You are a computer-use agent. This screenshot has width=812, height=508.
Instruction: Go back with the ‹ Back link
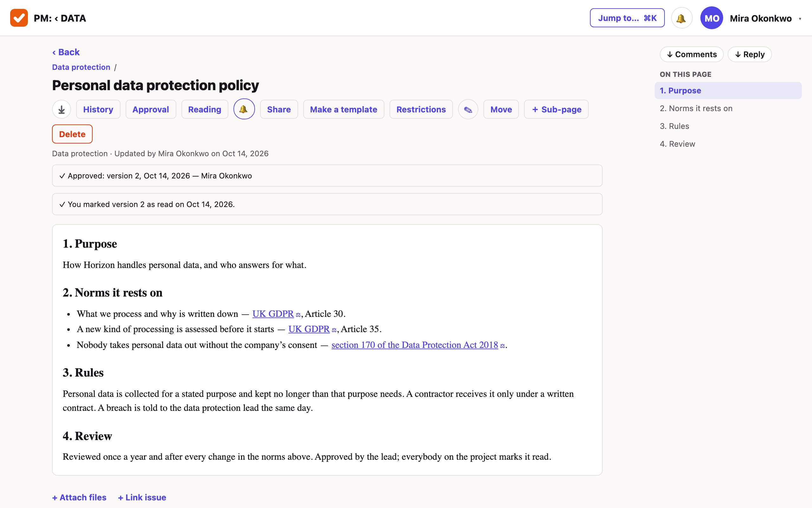click(x=66, y=52)
